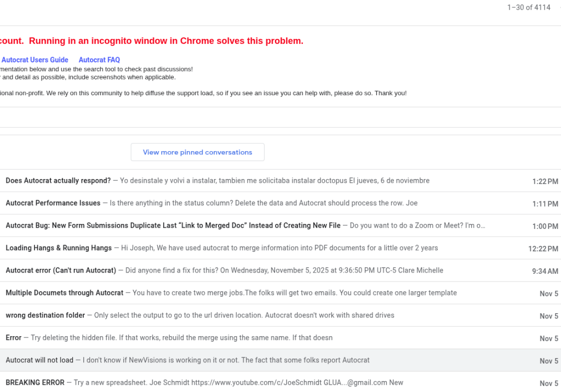Click the '1–30 of 4114' page count
Image resolution: width=561 pixels, height=392 pixels.
coord(529,8)
